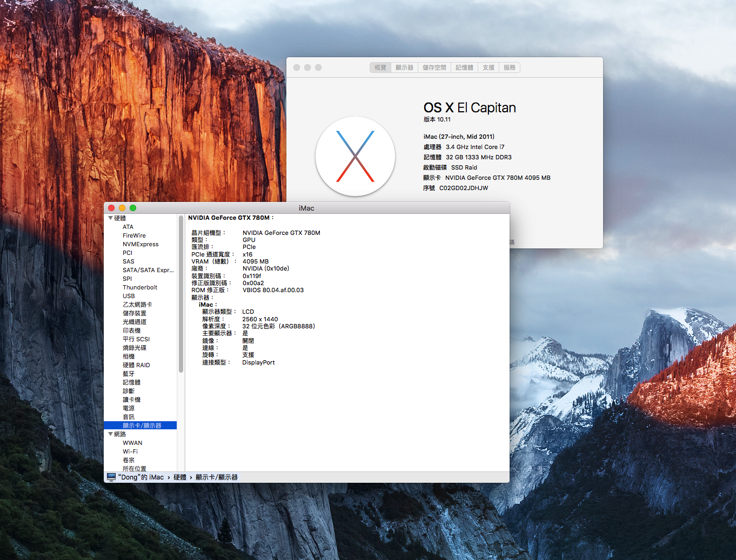
Task: Select Wi-Fi under 網路
Action: click(x=130, y=451)
